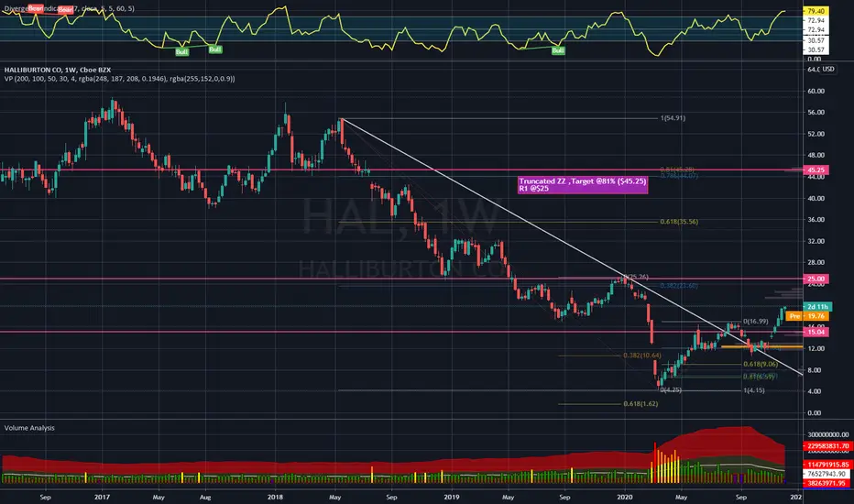
Task: Click the 2020 label on the time axis
Action: point(625,497)
